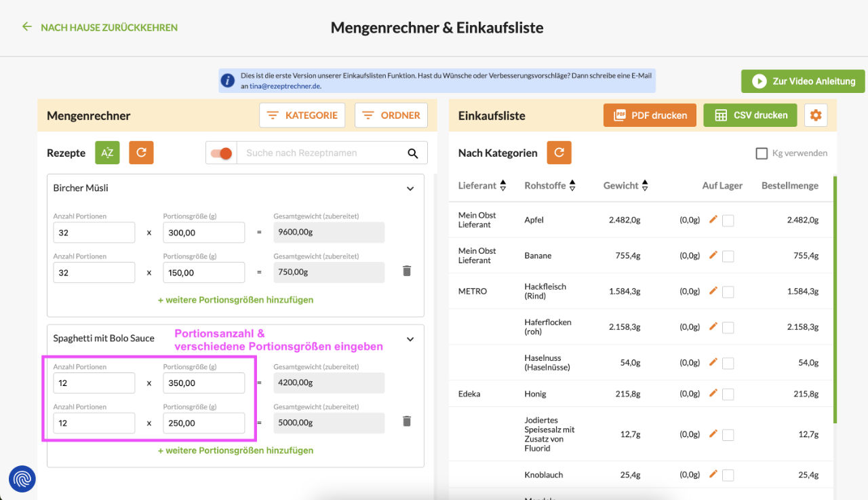Open the search magnifier icon
The image size is (868, 500).
tap(413, 153)
